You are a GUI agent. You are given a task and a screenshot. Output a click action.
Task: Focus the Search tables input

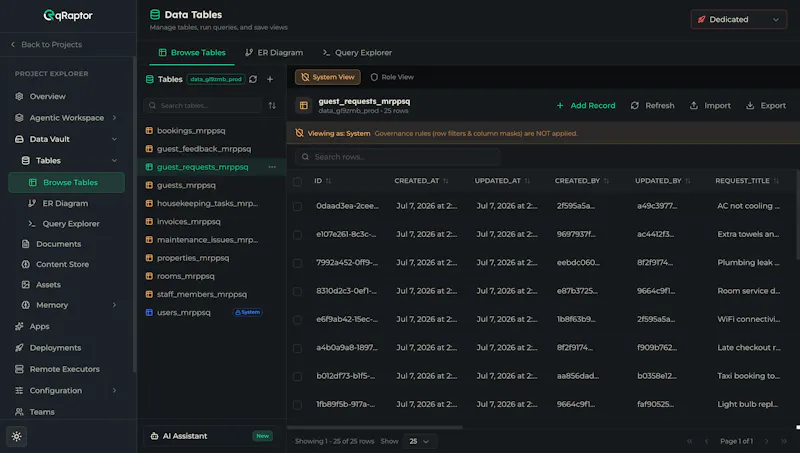point(203,106)
